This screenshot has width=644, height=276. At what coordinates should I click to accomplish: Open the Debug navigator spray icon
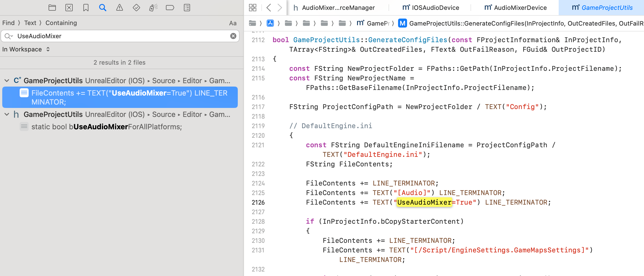[153, 8]
